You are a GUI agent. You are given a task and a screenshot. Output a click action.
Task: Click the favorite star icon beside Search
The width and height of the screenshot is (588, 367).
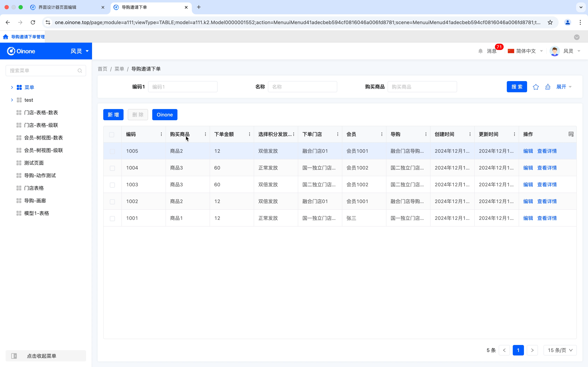536,87
